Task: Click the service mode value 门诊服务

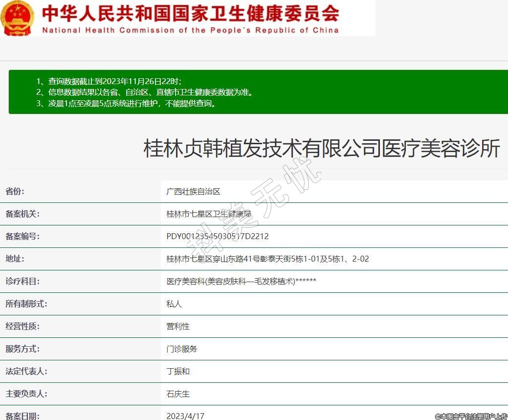Action: coord(182,349)
